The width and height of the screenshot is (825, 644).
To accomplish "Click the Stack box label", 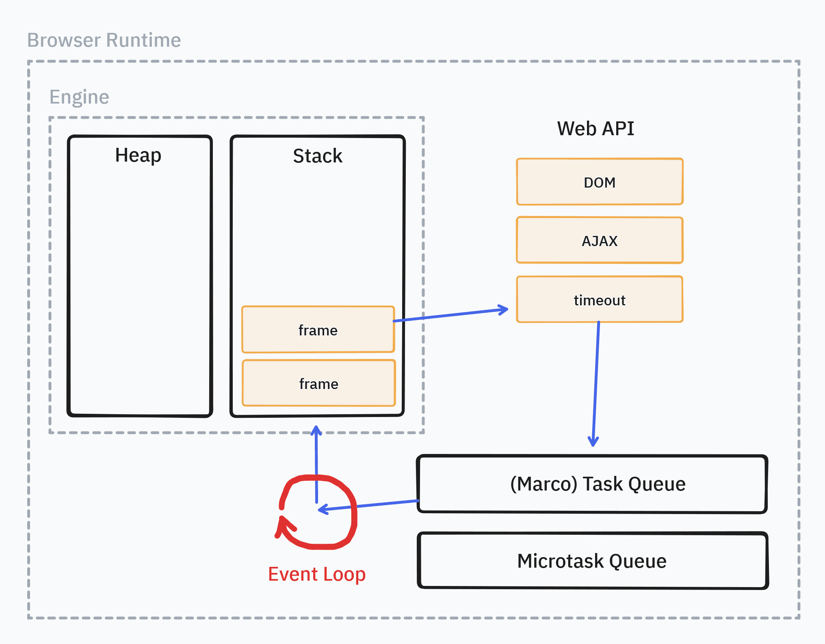I will click(x=318, y=156).
